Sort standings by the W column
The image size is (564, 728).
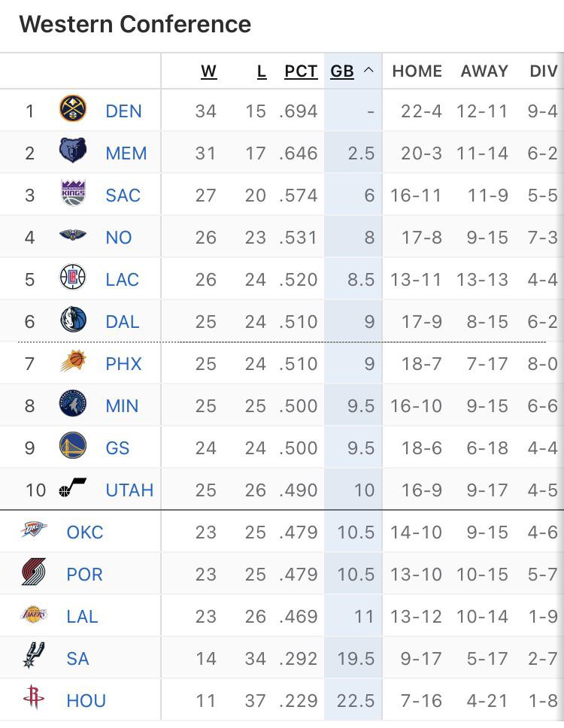(x=208, y=71)
